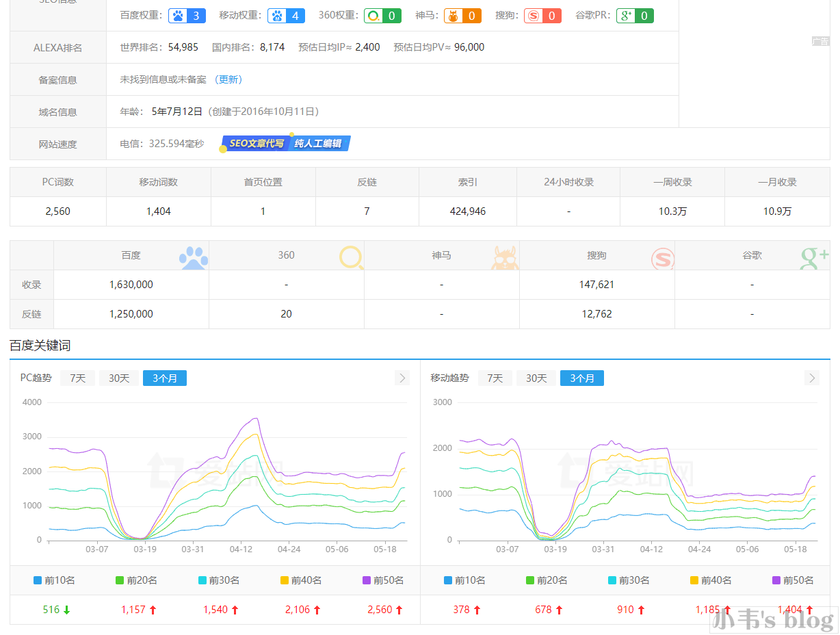Click the Shenma orange weight badge icon

coord(462,16)
